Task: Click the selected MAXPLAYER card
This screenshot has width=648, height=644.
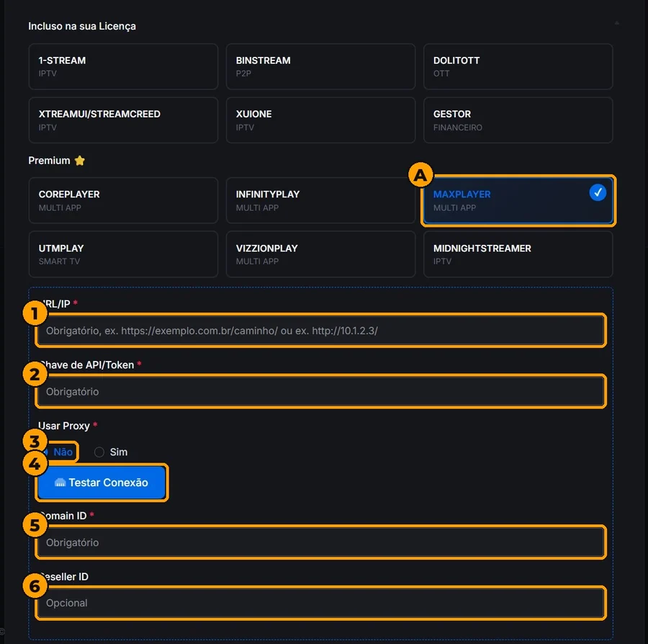Action: (518, 200)
